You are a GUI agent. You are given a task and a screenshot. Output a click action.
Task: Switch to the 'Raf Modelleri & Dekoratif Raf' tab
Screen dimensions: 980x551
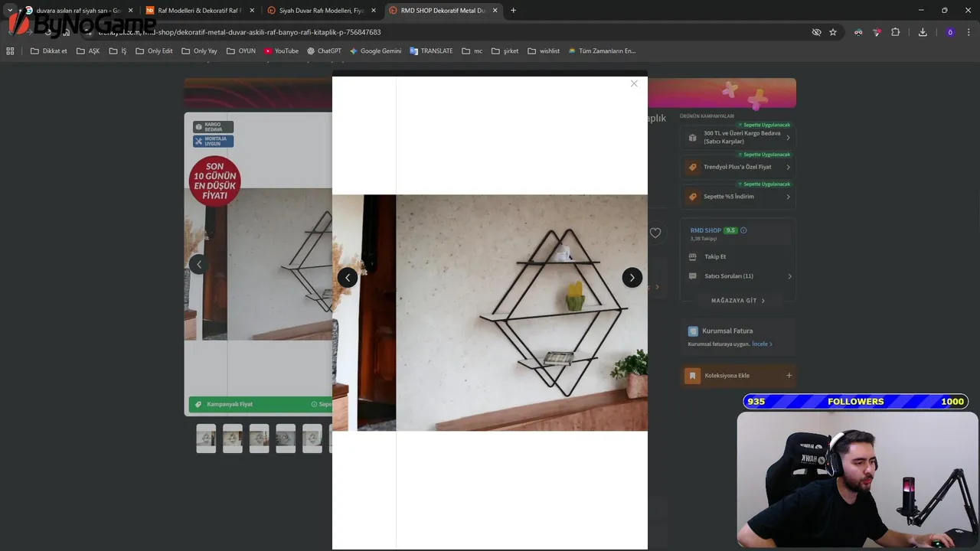(x=198, y=11)
